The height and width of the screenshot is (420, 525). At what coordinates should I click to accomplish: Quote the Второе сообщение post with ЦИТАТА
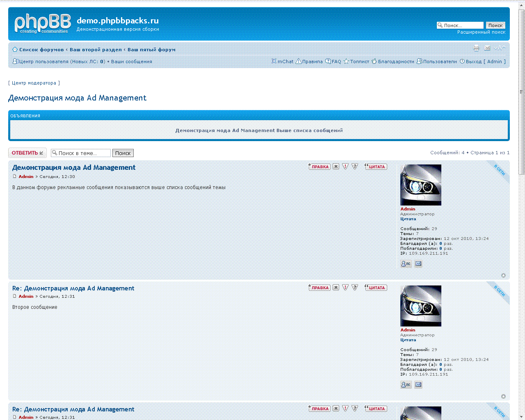pos(376,288)
